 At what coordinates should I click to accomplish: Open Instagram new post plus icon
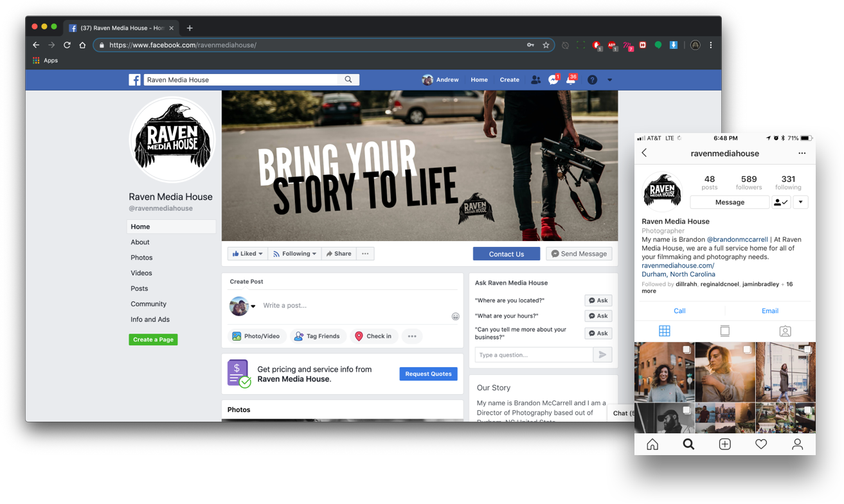point(724,444)
